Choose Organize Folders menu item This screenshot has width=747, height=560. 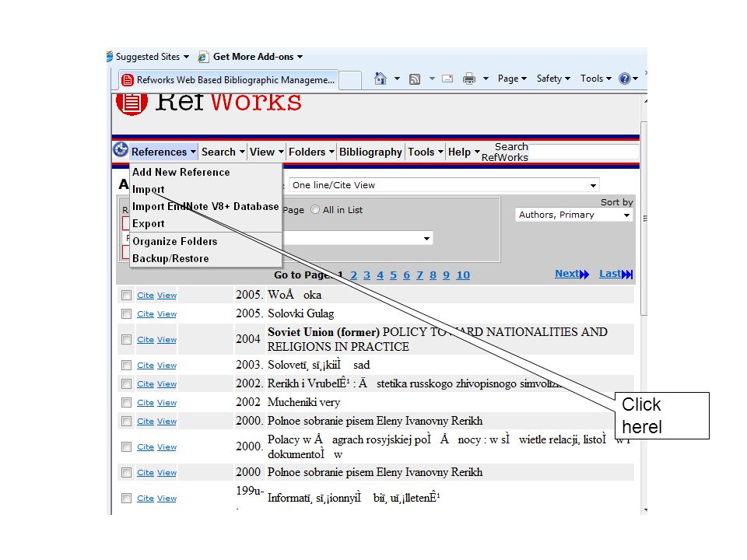click(175, 241)
